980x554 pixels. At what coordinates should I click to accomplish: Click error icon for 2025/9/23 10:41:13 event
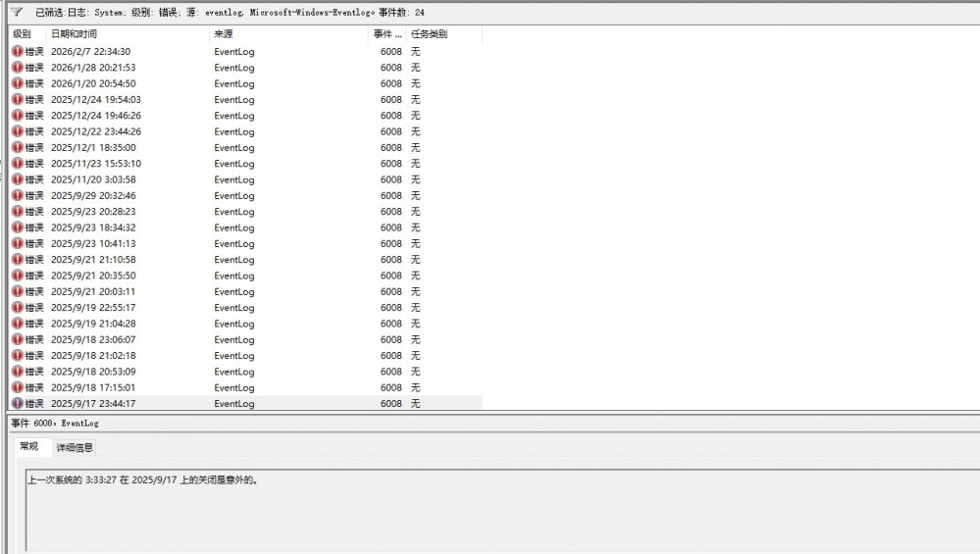click(x=17, y=243)
